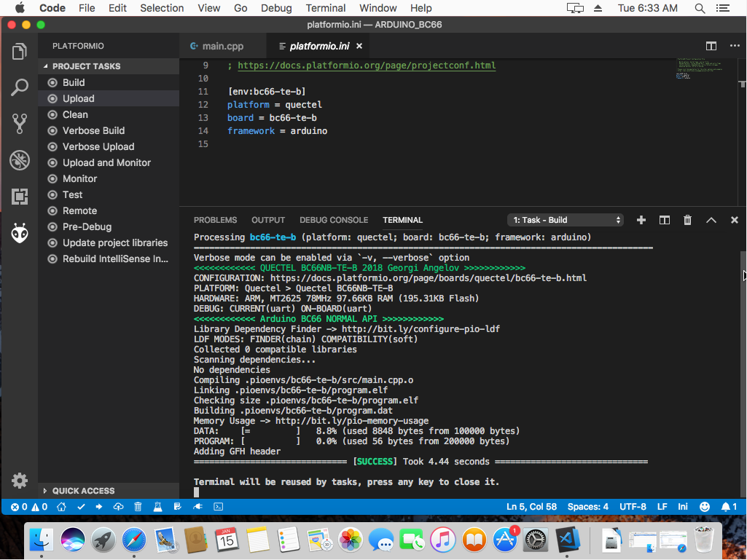Maximize terminal panel with the up chevron

[711, 220]
